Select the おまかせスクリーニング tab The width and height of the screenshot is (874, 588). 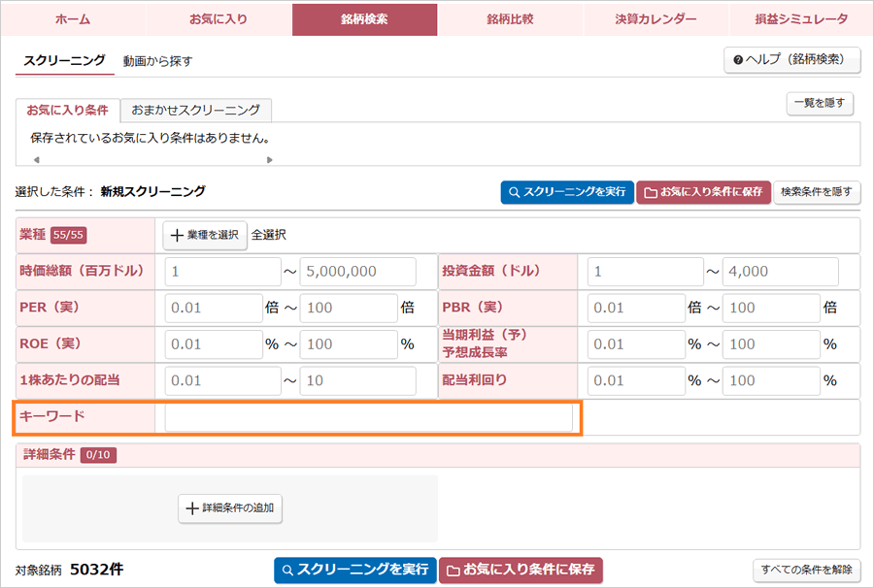pos(196,110)
